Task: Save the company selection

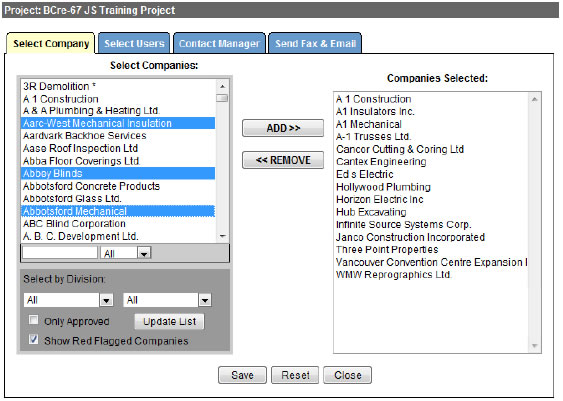Action: (x=242, y=375)
